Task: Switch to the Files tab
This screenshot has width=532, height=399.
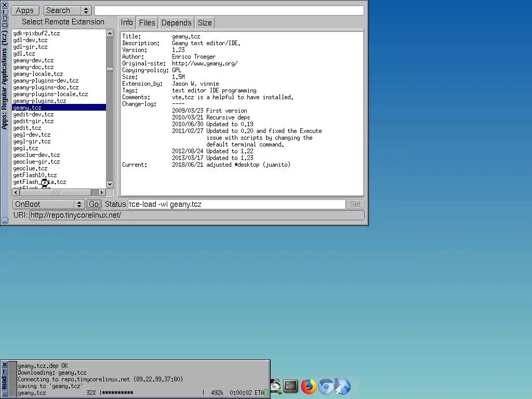Action: tap(147, 23)
